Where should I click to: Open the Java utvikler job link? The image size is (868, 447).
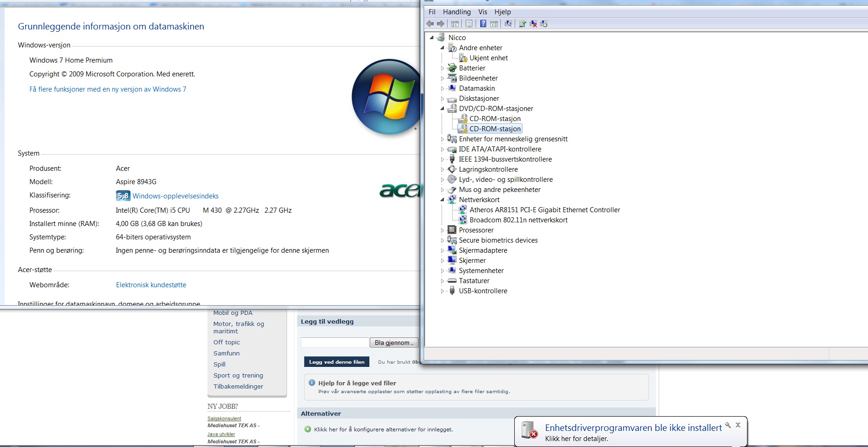point(221,434)
